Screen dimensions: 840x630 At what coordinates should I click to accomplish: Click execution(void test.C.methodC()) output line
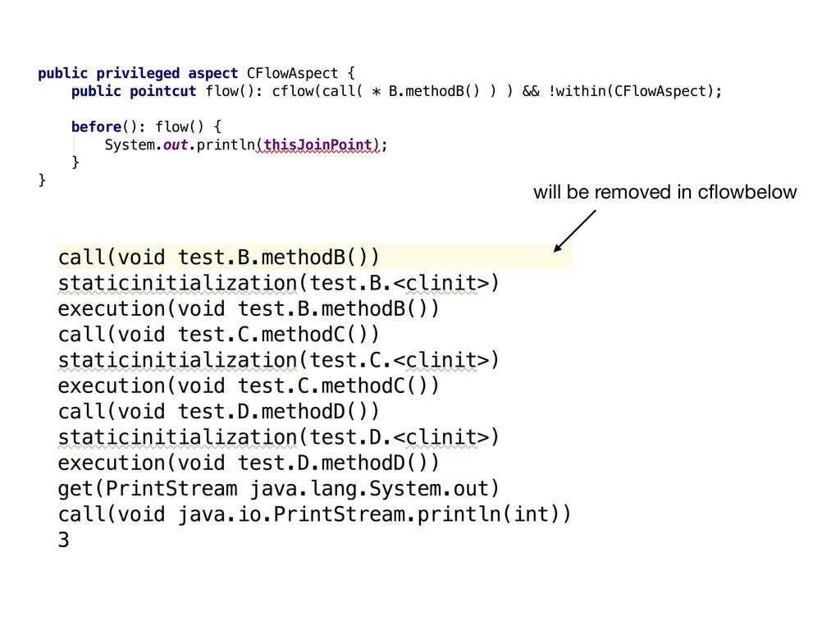[249, 386]
